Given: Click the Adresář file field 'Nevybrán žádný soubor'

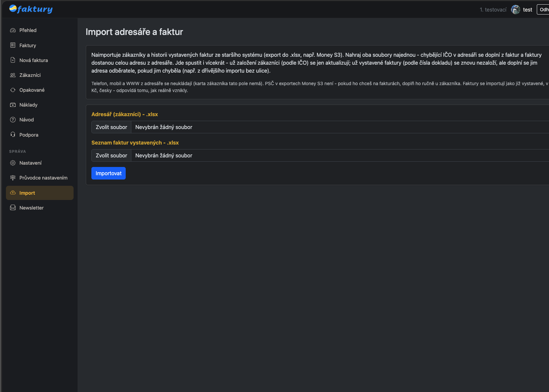Looking at the screenshot, I should coord(320,127).
